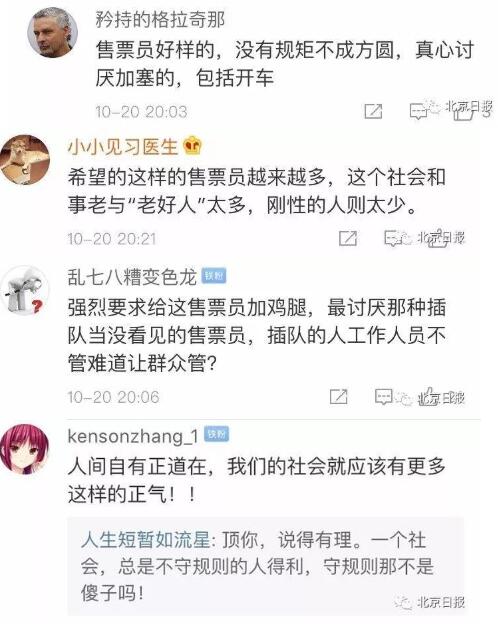
Task: Tap the 铁粉 badge next to kensonzhang_1
Action: 216,434
